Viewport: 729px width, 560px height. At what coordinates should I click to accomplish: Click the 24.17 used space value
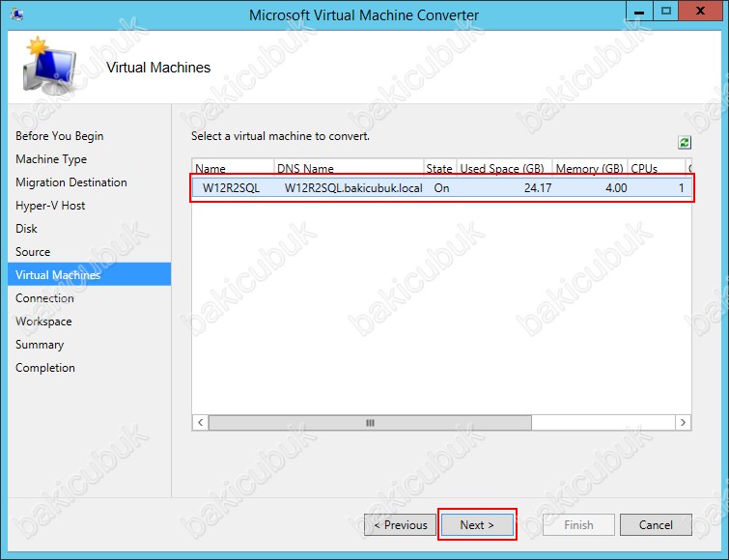[538, 187]
